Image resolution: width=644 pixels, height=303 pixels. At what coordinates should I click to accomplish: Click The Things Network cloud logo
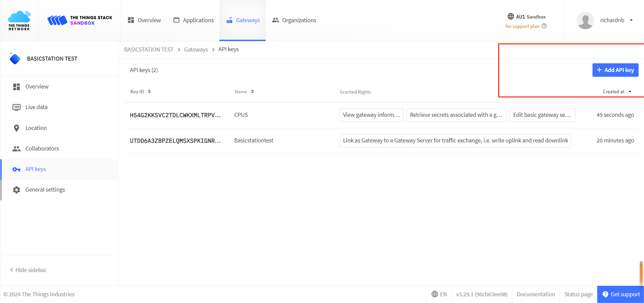[x=19, y=20]
